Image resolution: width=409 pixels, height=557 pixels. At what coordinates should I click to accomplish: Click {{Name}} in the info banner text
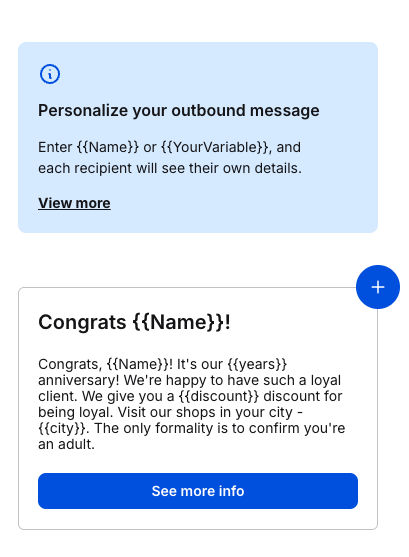pos(108,147)
